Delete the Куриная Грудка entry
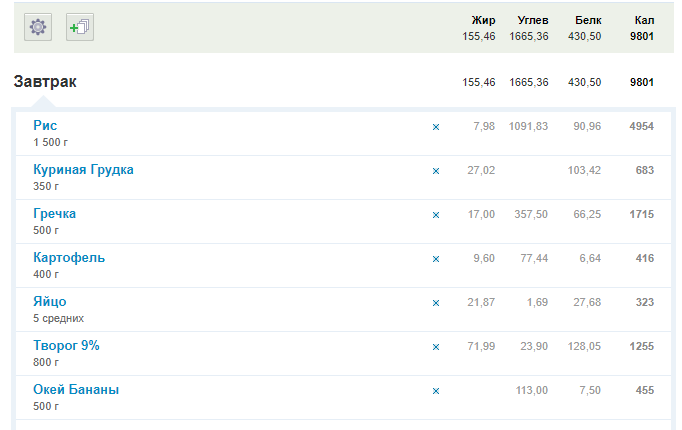Image resolution: width=682 pixels, height=430 pixels. pyautogui.click(x=435, y=171)
